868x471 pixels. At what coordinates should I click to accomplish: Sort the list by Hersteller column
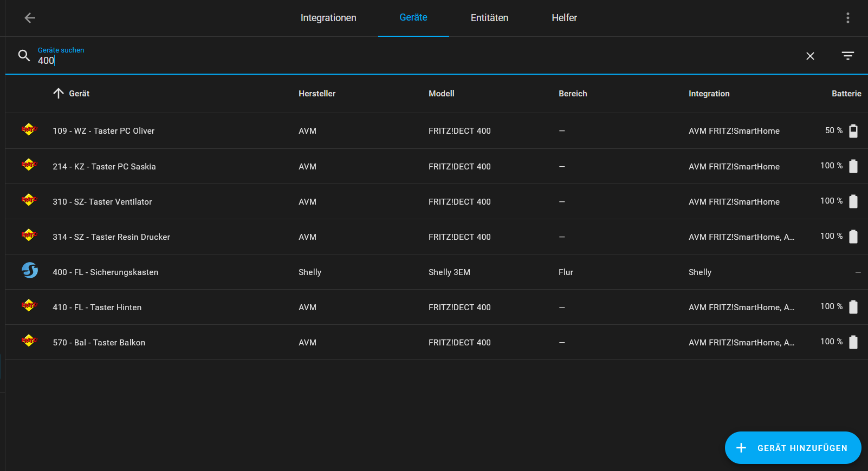[x=317, y=94]
